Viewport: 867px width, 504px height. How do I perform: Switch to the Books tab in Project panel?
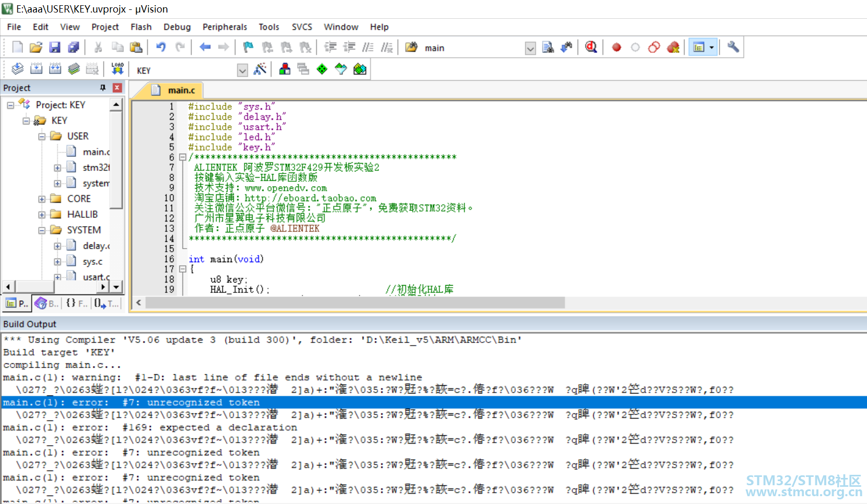47,303
